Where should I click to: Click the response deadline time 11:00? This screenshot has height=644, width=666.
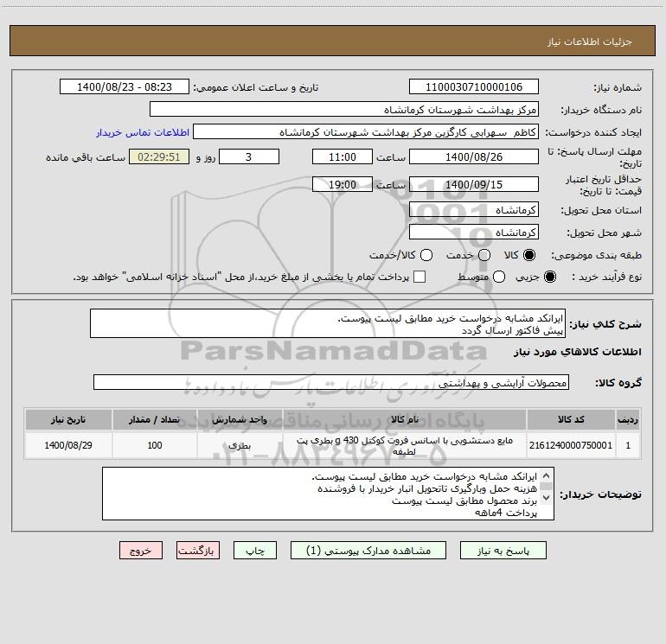(x=343, y=156)
